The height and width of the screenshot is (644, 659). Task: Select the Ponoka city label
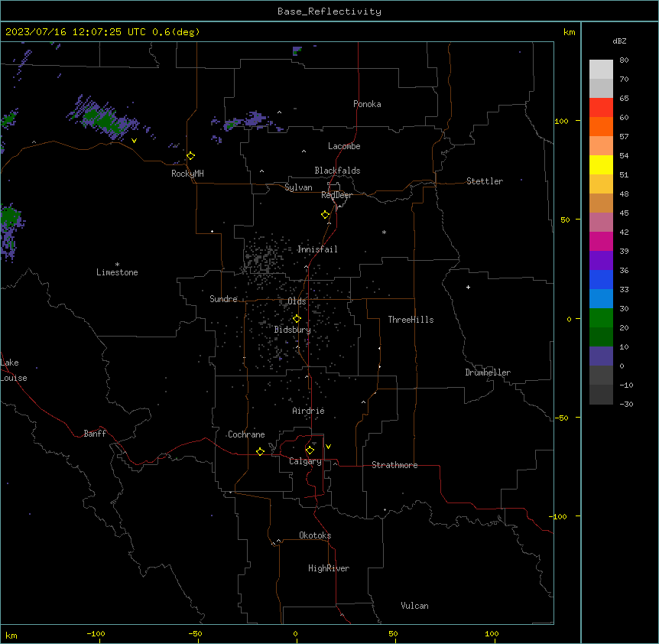(367, 104)
